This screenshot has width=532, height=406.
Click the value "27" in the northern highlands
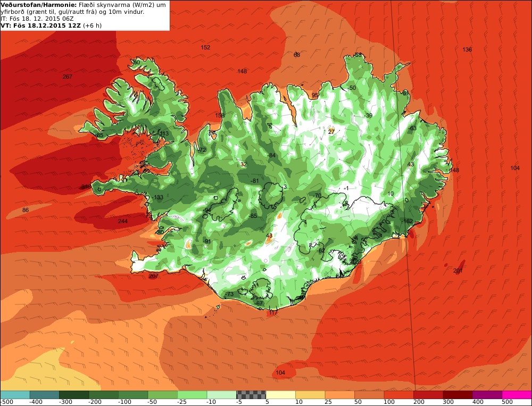tap(331, 132)
